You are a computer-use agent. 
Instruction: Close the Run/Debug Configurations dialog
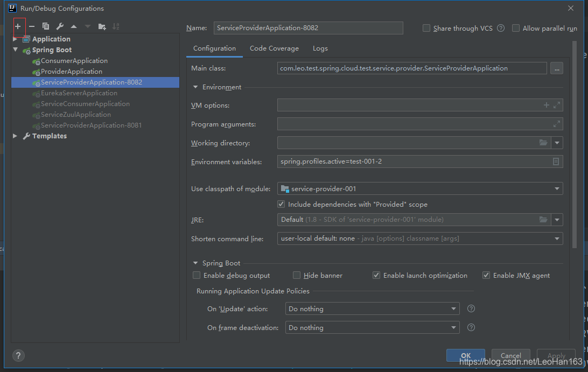[x=570, y=8]
